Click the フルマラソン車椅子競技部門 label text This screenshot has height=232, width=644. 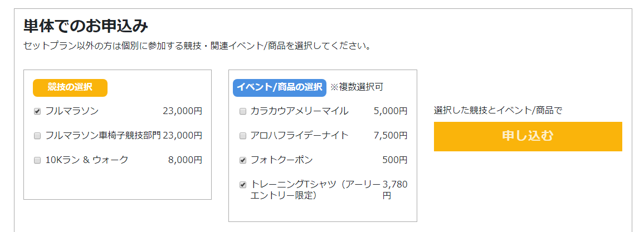(103, 136)
